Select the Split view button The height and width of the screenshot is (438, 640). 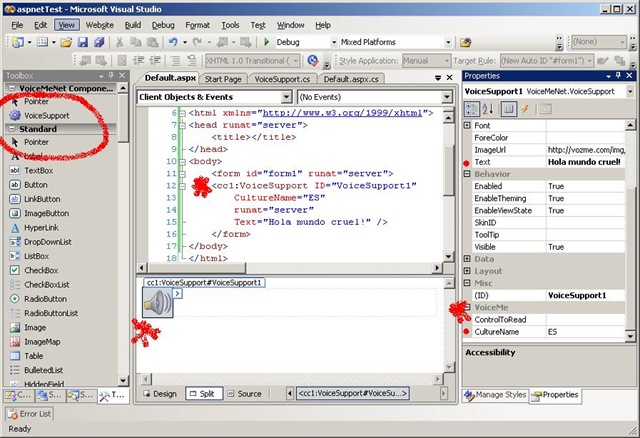pos(203,394)
